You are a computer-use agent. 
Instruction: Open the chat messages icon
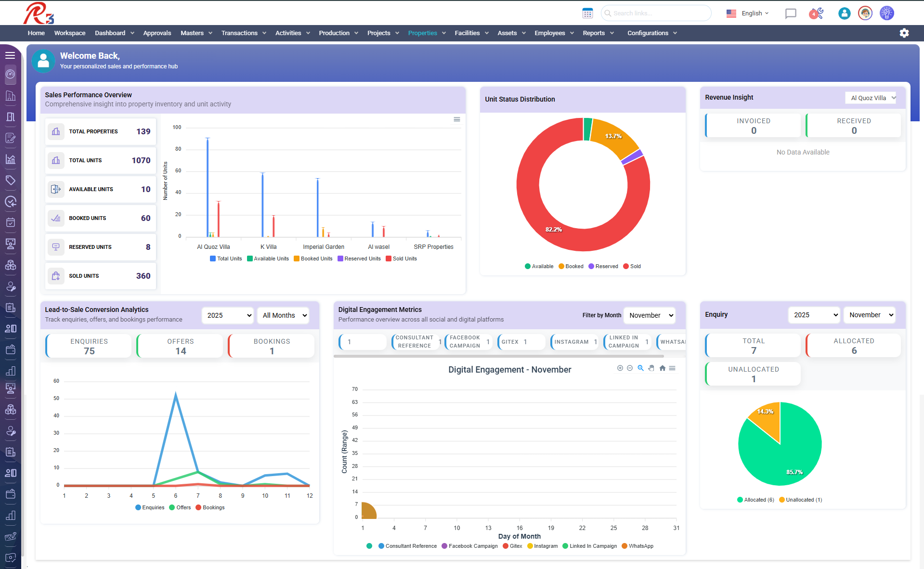(790, 13)
